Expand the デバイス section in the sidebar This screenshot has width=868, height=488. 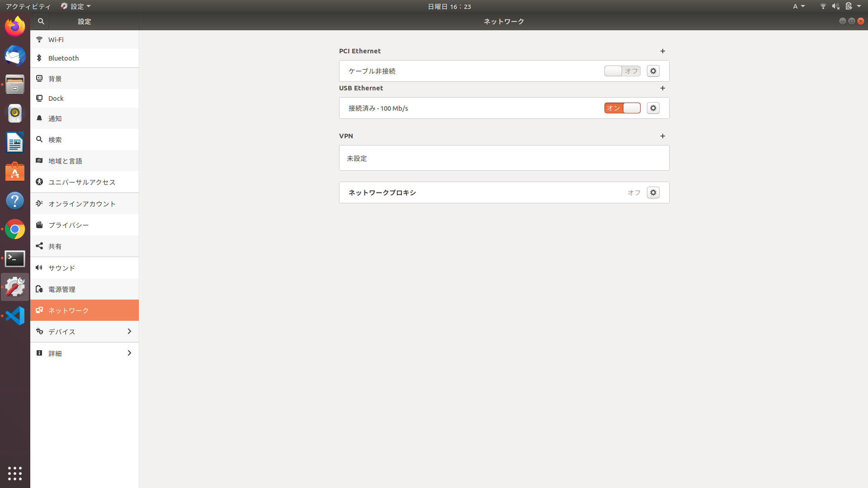point(84,331)
